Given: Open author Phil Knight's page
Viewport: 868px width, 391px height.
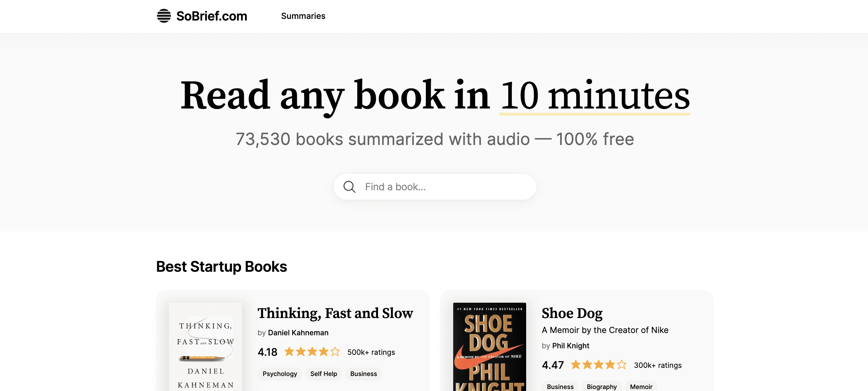Looking at the screenshot, I should tap(570, 346).
